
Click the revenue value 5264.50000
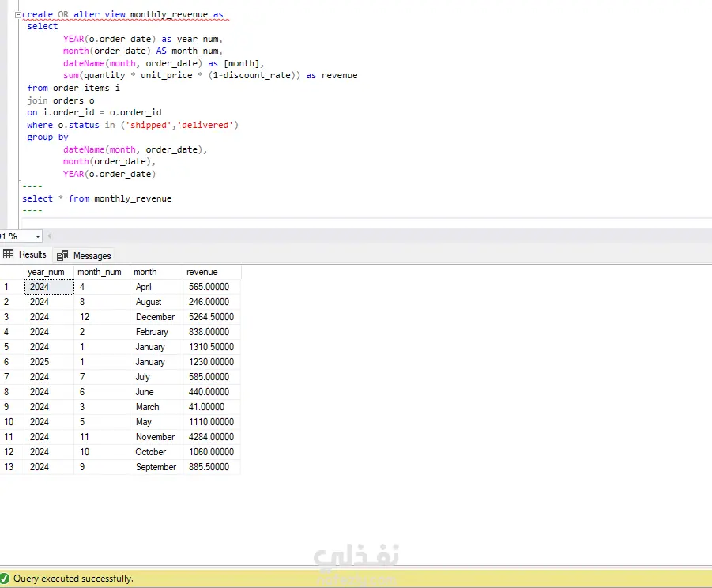click(x=211, y=317)
